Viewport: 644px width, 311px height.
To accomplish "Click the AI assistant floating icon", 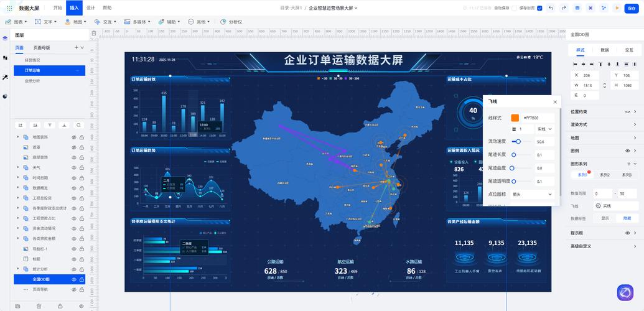I will click(x=625, y=292).
